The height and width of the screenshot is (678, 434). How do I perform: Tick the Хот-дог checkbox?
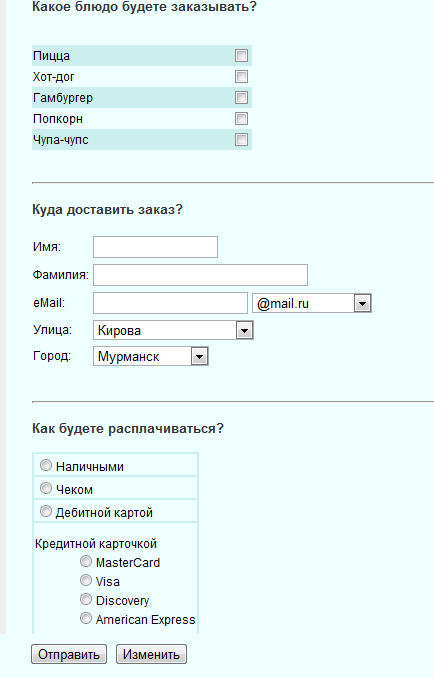(241, 77)
